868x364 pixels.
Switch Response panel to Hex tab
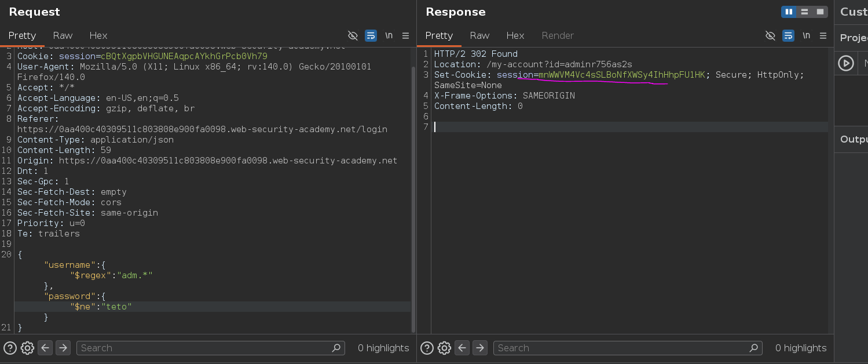(x=515, y=35)
